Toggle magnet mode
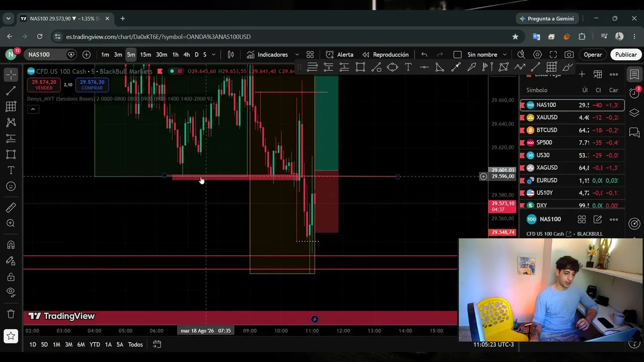The height and width of the screenshot is (362, 644). [x=11, y=245]
